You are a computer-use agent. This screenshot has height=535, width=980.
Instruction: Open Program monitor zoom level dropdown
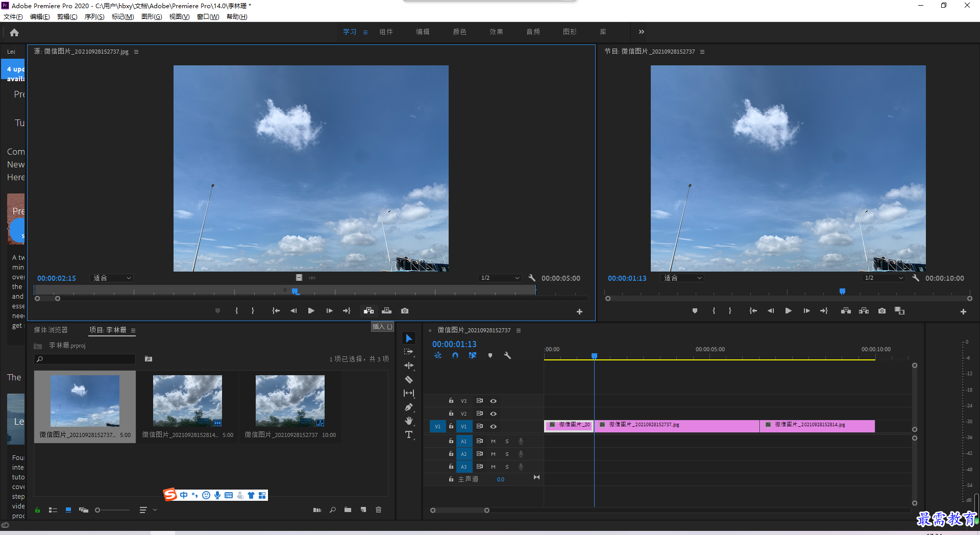click(x=682, y=278)
